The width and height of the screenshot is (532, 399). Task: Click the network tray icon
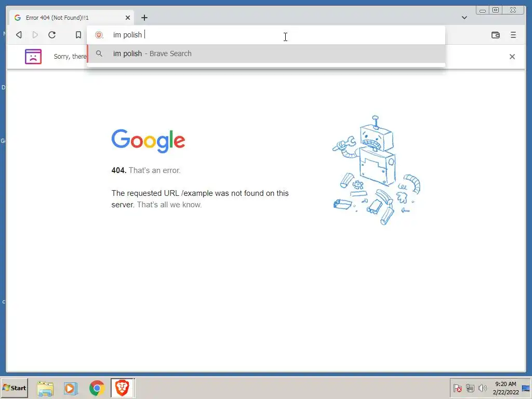click(470, 388)
